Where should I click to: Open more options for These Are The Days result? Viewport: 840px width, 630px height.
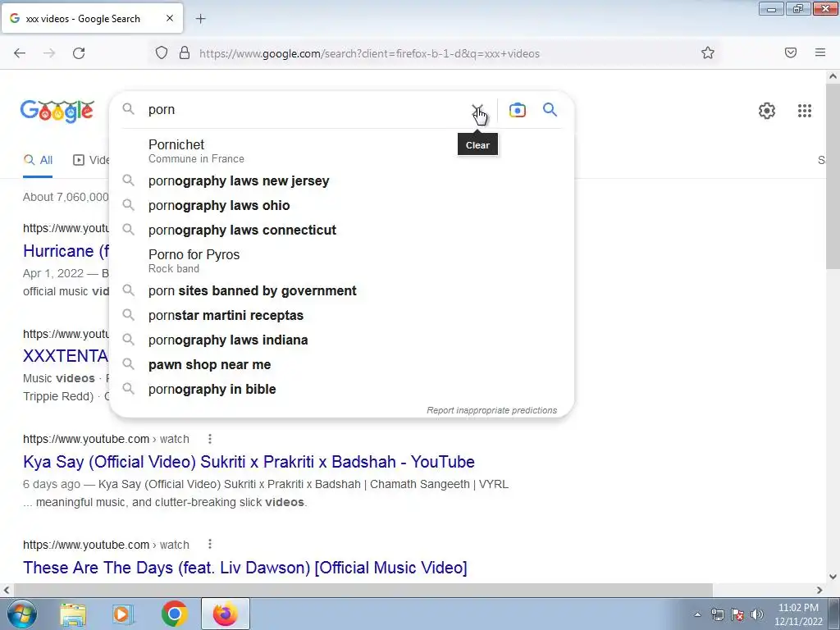click(x=210, y=545)
